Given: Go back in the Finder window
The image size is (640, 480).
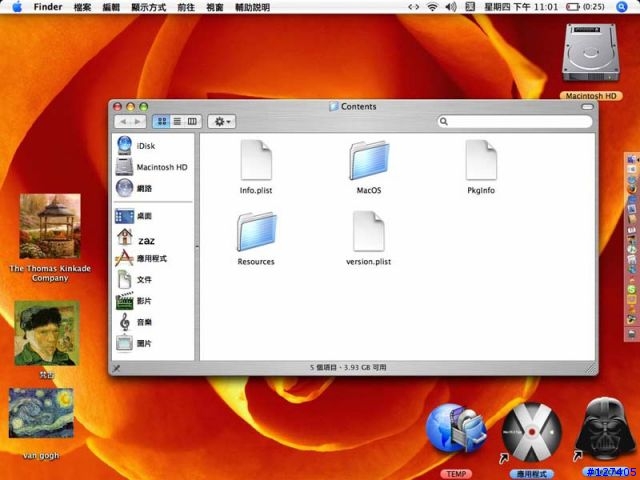Looking at the screenshot, I should point(123,121).
